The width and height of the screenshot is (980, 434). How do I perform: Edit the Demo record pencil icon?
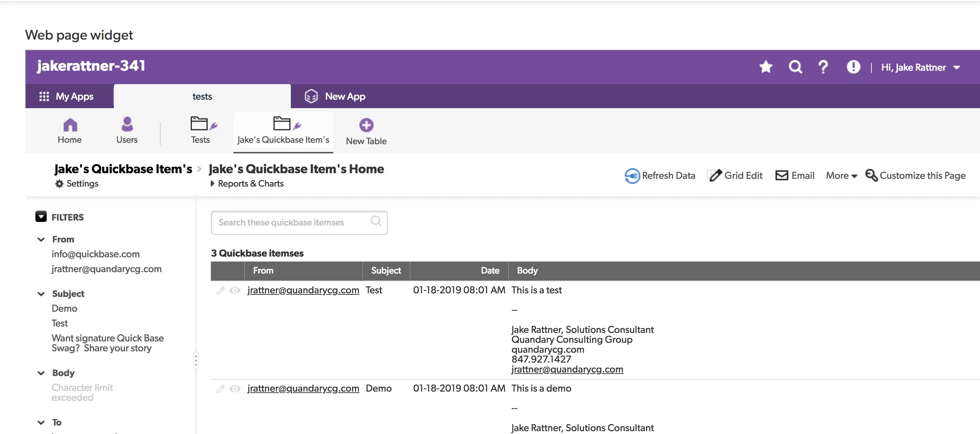pos(221,389)
